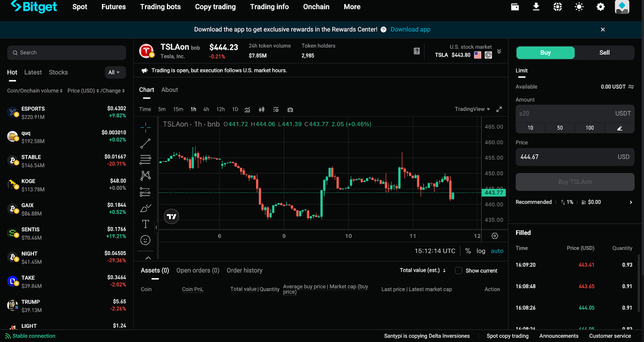Open the emoji sticker tool
The width and height of the screenshot is (644, 342).
coord(145,240)
